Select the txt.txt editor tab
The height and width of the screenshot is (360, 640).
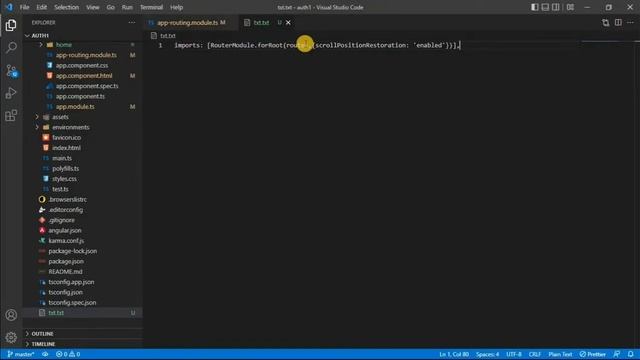[261, 23]
